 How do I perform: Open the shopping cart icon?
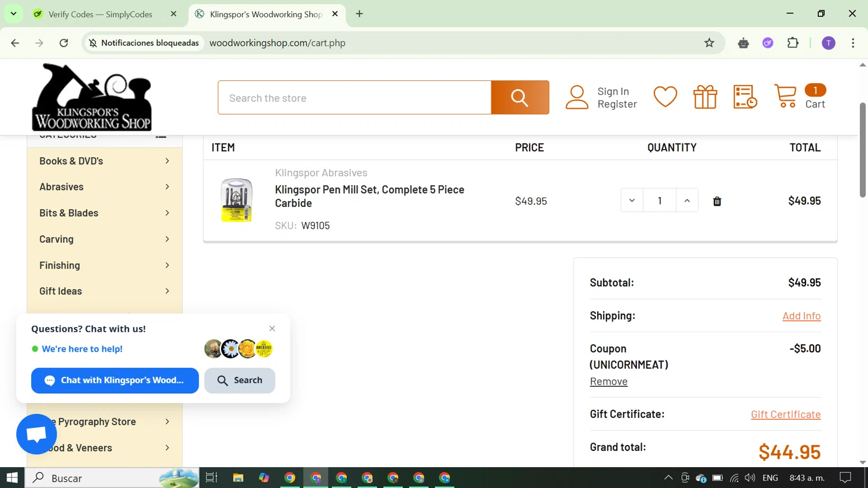click(x=785, y=97)
